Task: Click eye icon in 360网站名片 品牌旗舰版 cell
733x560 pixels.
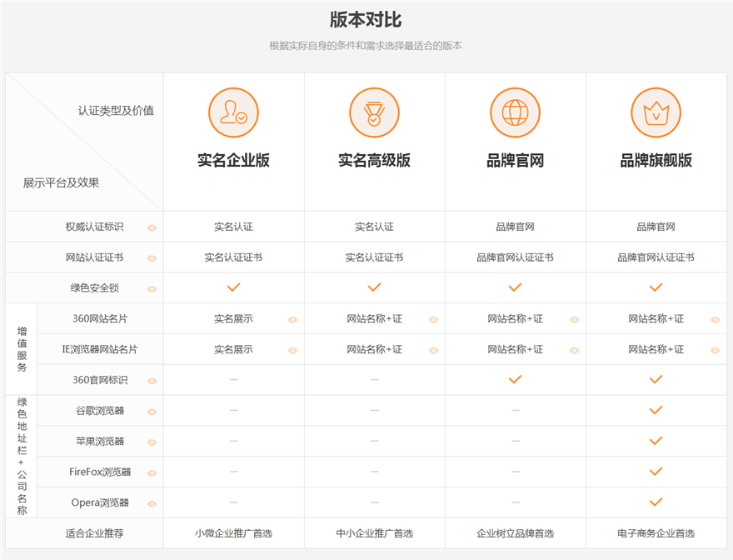Action: click(716, 320)
